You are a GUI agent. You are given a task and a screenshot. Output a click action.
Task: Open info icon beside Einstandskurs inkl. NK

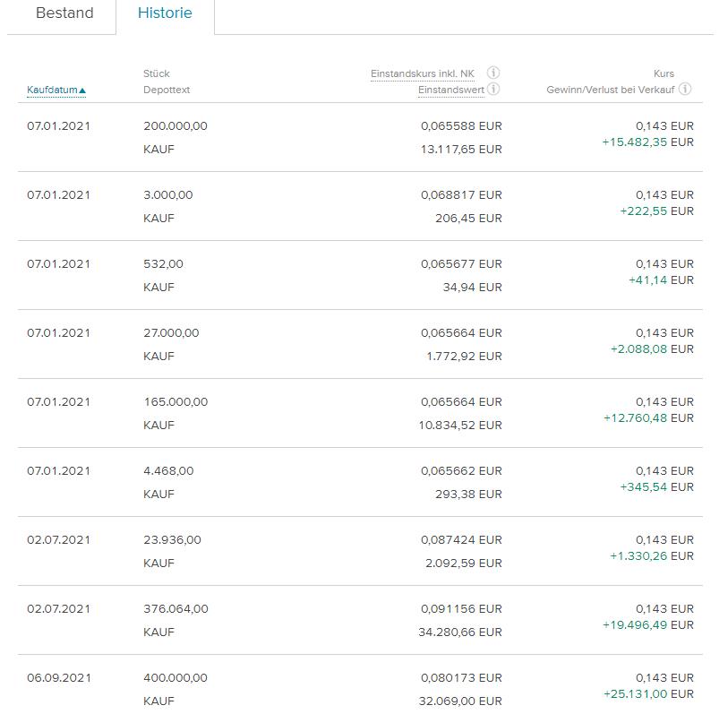coord(493,73)
